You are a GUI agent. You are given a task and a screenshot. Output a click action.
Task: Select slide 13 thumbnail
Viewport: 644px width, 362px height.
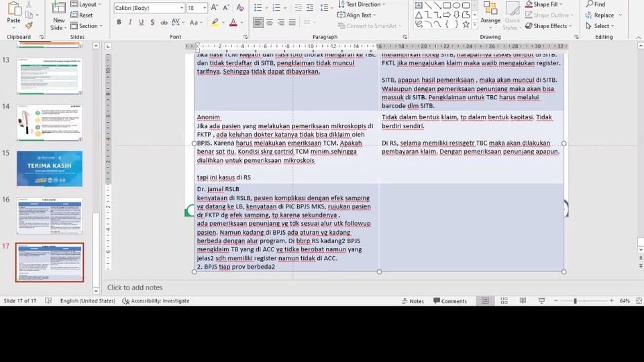point(50,76)
